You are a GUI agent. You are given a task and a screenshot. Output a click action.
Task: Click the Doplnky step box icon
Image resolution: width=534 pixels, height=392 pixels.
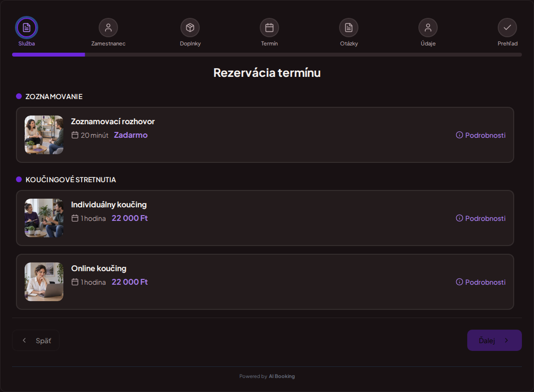click(x=190, y=28)
